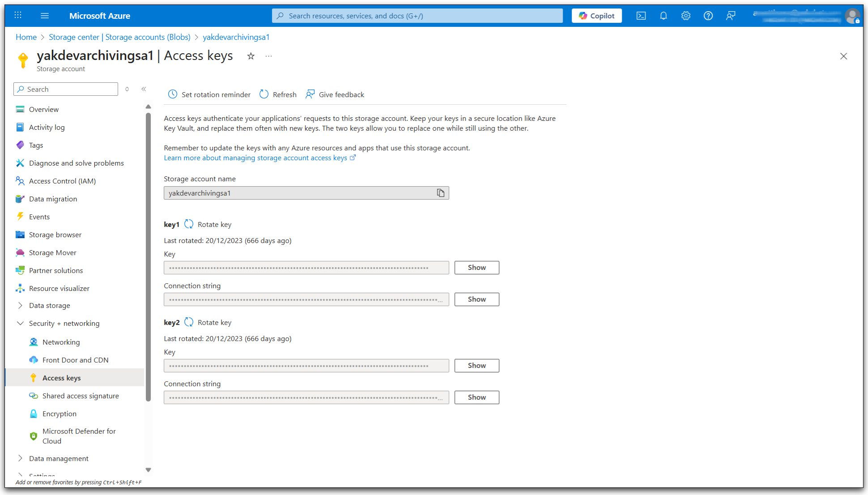
Task: Click the Copilot button
Action: tap(596, 16)
